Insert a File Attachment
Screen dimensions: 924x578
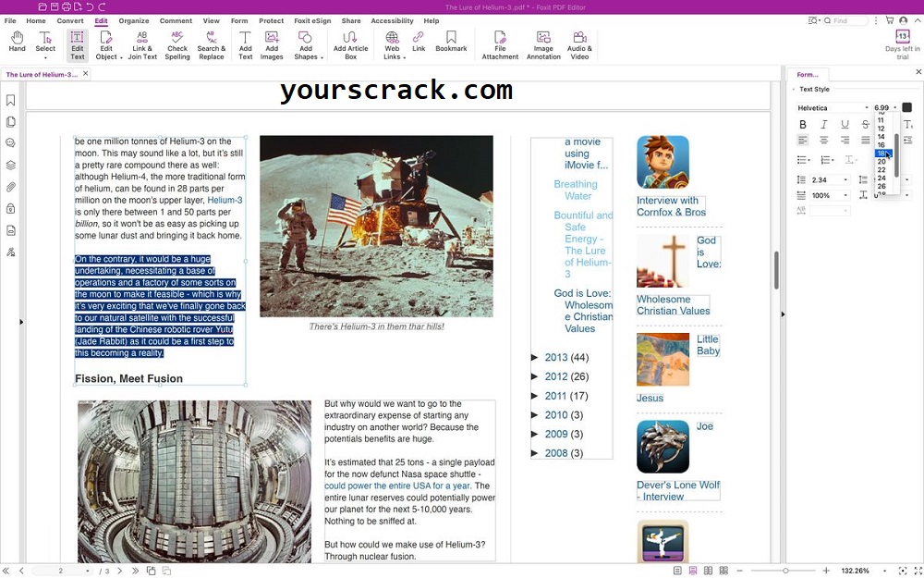pyautogui.click(x=500, y=45)
